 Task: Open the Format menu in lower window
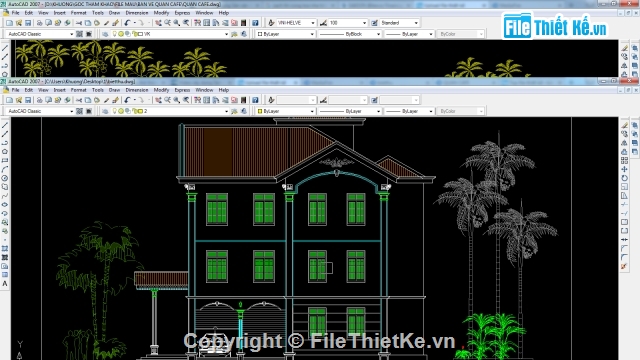(x=78, y=90)
